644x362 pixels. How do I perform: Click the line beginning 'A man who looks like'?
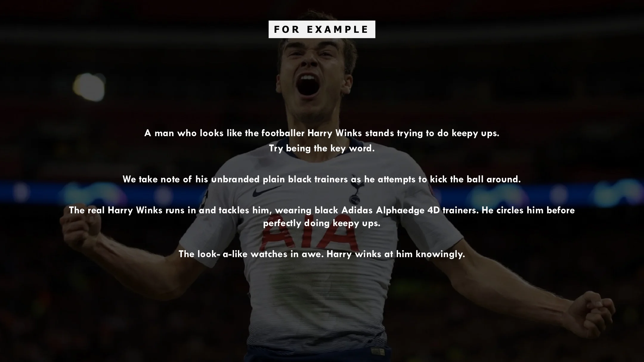[x=322, y=133]
